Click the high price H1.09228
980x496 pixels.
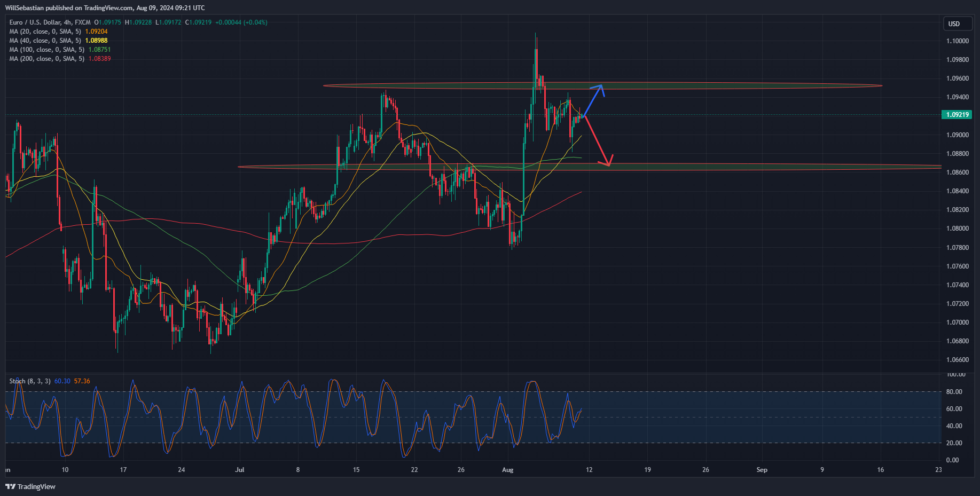point(138,22)
